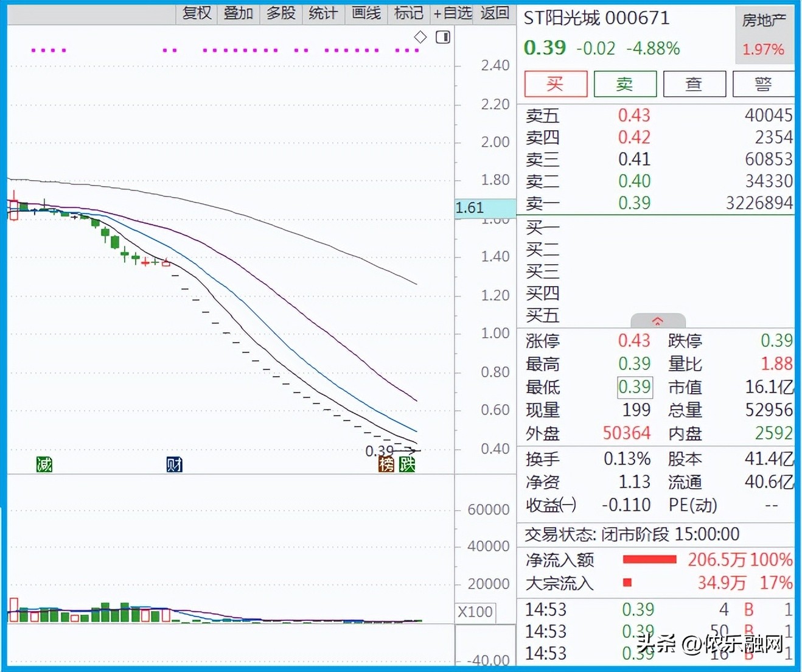Viewport: 802px width, 672px height.
Task: Click the green 减 marker on the chart
Action: [44, 464]
